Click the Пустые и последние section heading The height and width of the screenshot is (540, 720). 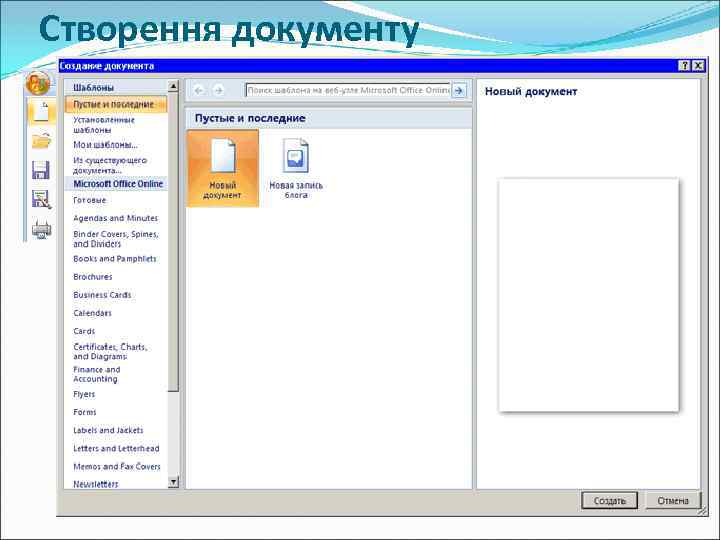250,118
